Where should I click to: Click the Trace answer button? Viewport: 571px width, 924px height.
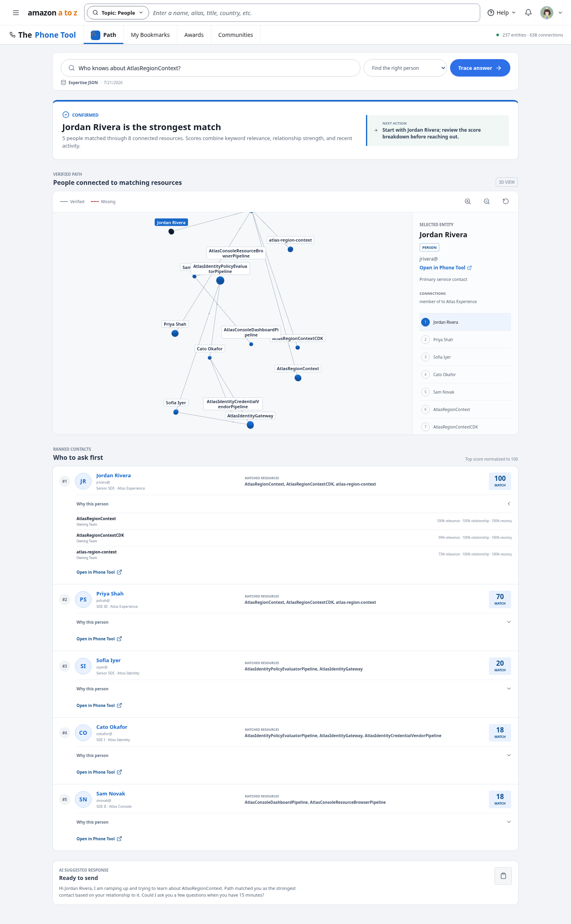click(x=480, y=68)
